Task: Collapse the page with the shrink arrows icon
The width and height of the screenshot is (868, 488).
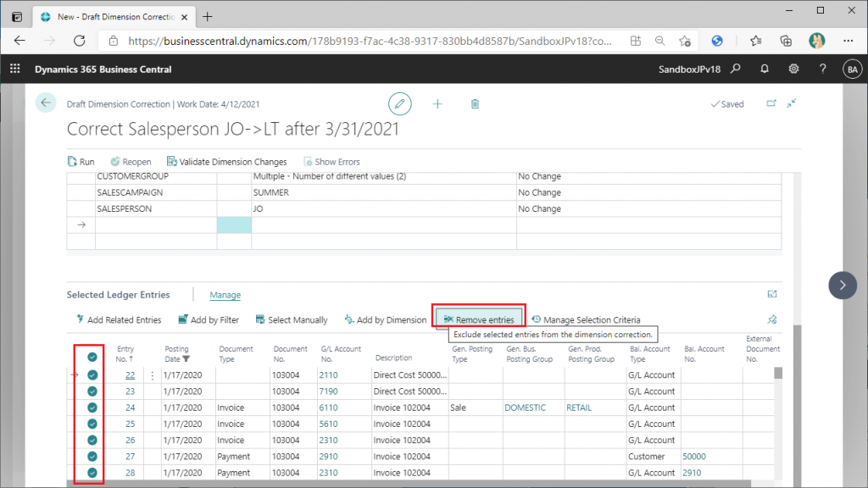Action: pos(792,103)
